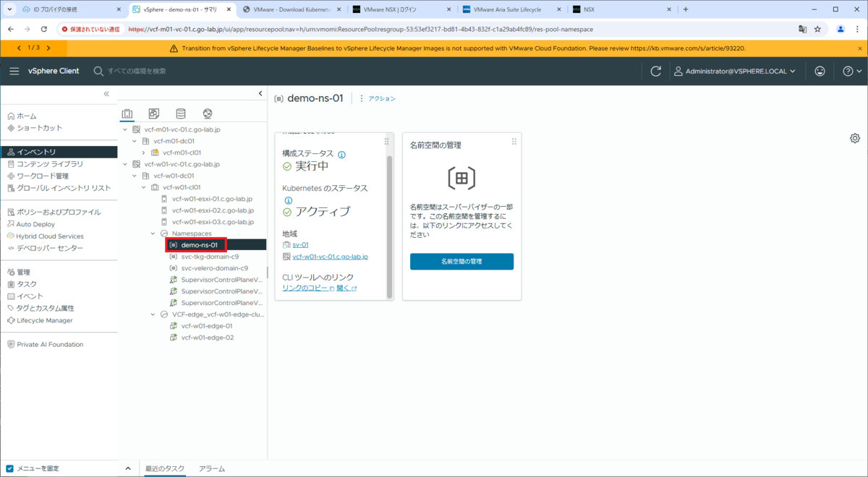Image resolution: width=868 pixels, height=477 pixels.
Task: Open the feedback smiley icon
Action: (820, 71)
